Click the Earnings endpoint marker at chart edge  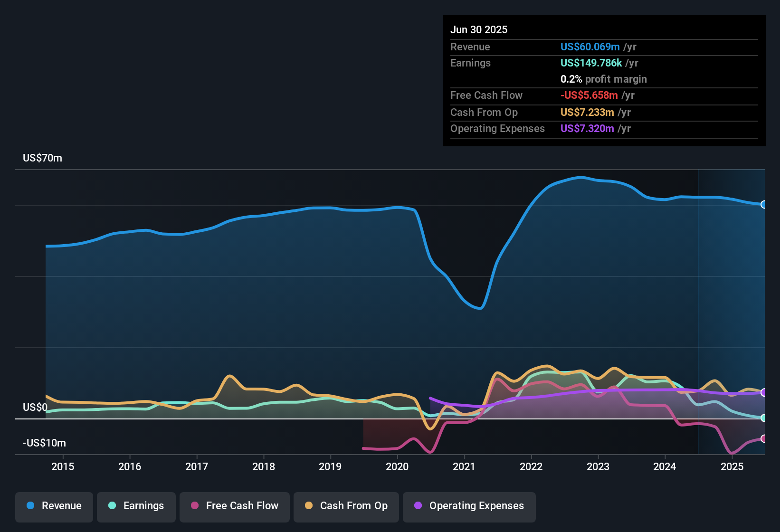click(x=764, y=418)
